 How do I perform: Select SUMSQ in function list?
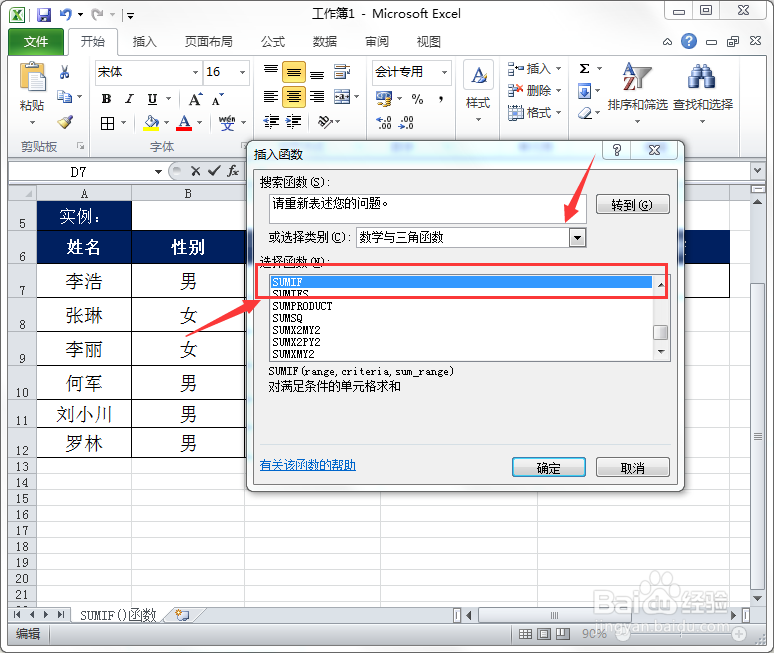click(287, 318)
